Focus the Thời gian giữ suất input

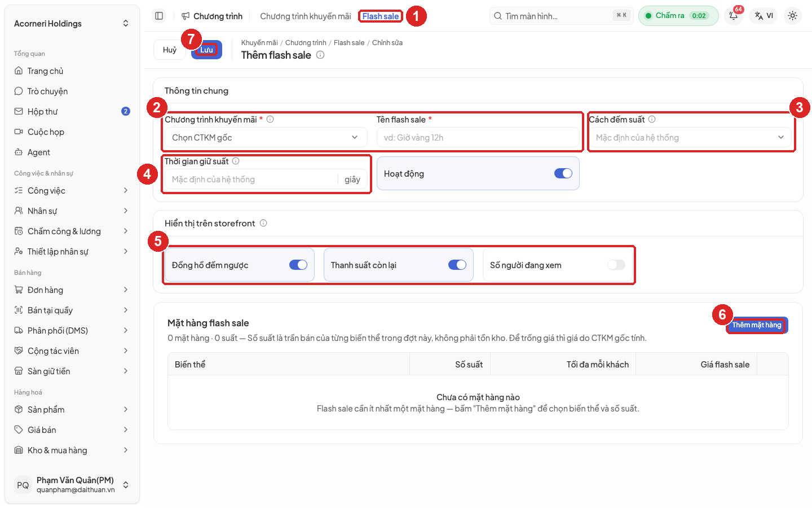[x=251, y=179]
